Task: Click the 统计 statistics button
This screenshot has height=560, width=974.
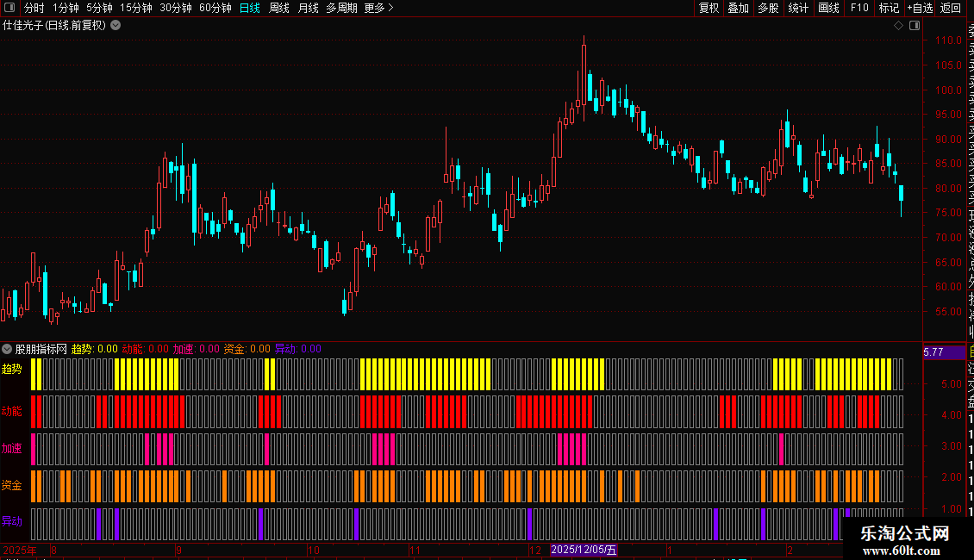Action: click(798, 8)
